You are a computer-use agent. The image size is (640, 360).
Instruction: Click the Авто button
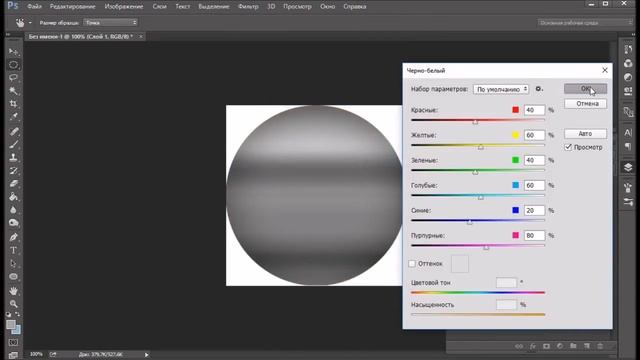pyautogui.click(x=585, y=133)
